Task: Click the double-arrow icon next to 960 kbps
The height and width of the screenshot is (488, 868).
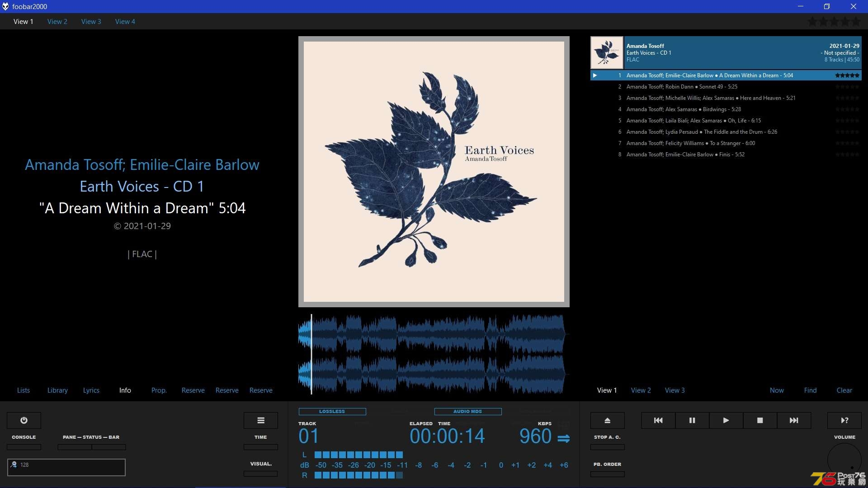Action: coord(564,438)
